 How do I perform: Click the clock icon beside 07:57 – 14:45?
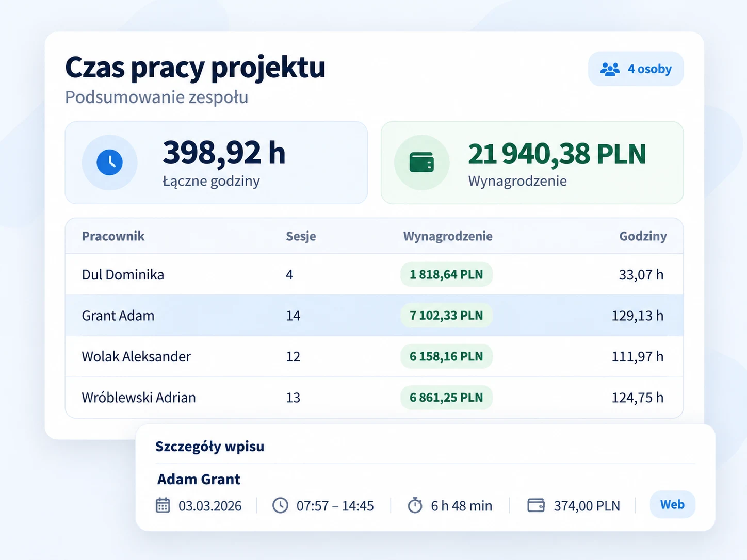click(280, 505)
